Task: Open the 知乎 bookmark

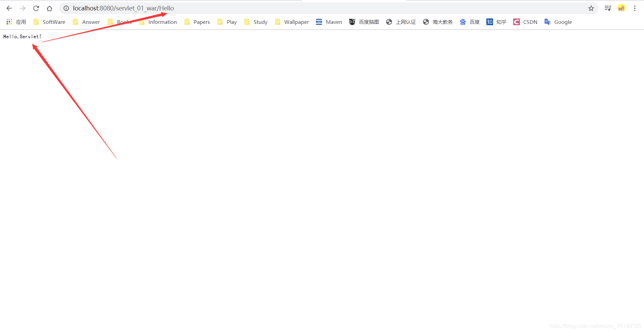Action: (x=496, y=22)
